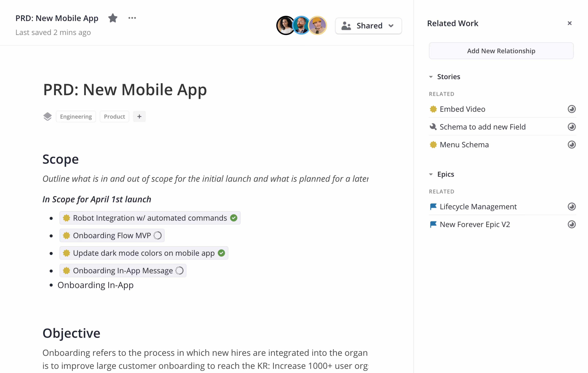Click the Onboarding Flow MVP progress indicator
This screenshot has height=373, width=588.
pyautogui.click(x=158, y=235)
